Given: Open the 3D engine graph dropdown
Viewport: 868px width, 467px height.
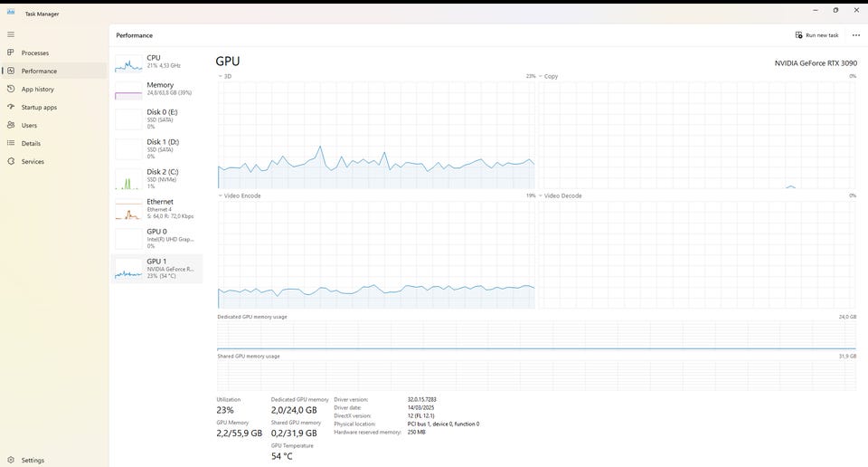Looking at the screenshot, I should pyautogui.click(x=225, y=76).
